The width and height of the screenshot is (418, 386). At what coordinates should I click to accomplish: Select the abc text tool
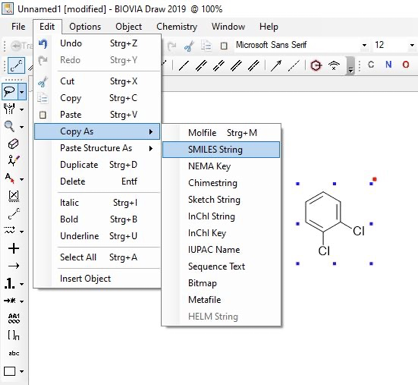(14, 353)
